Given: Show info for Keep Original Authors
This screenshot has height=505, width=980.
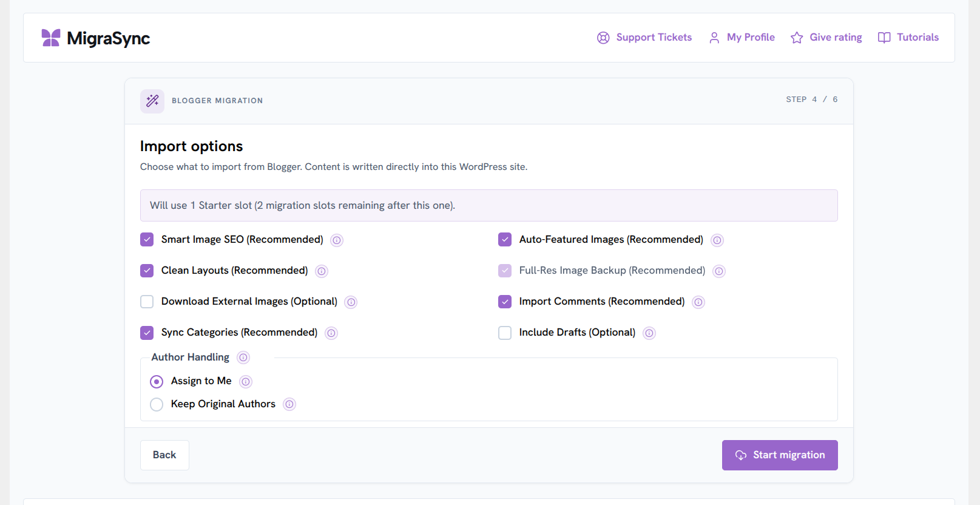Looking at the screenshot, I should pos(289,404).
